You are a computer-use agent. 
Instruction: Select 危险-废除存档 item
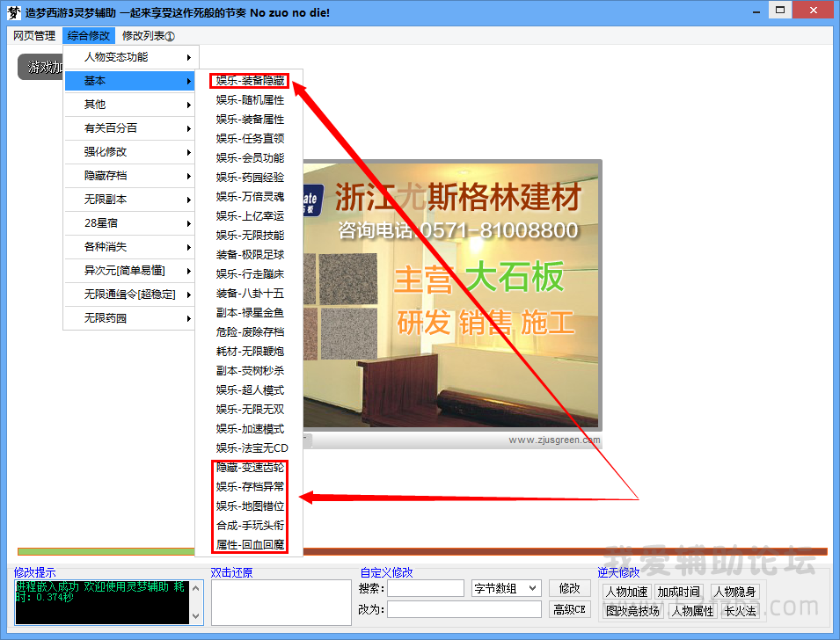point(250,332)
